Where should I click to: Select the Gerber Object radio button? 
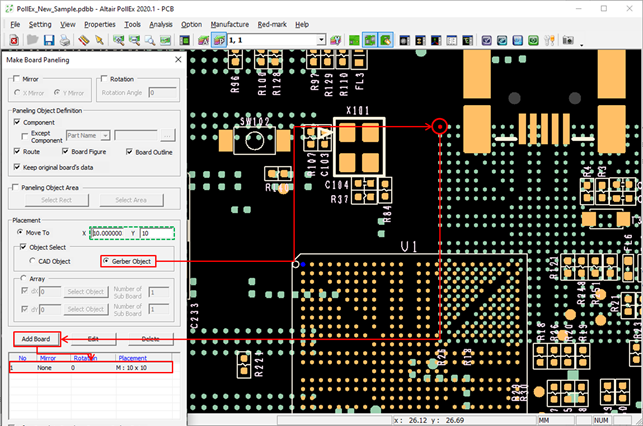(107, 261)
